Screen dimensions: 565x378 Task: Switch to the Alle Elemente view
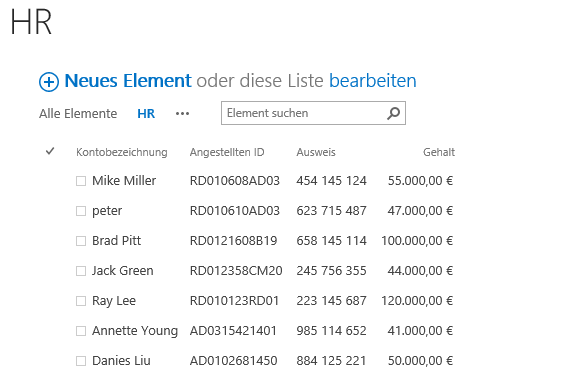tap(78, 114)
